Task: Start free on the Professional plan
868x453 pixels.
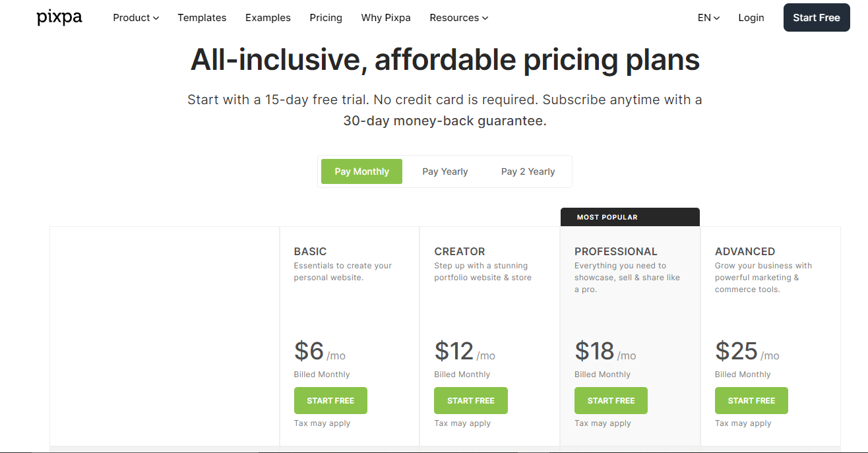Action: pyautogui.click(x=611, y=401)
